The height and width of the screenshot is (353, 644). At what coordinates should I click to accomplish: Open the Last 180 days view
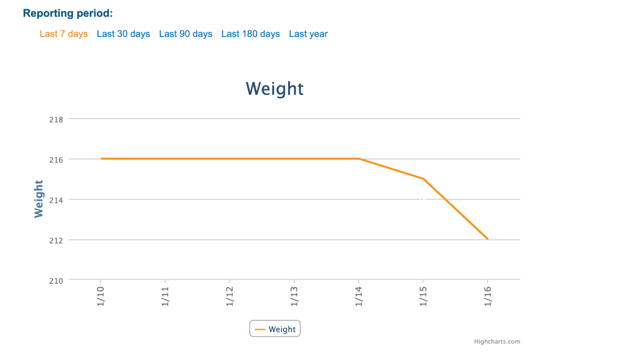(x=250, y=34)
